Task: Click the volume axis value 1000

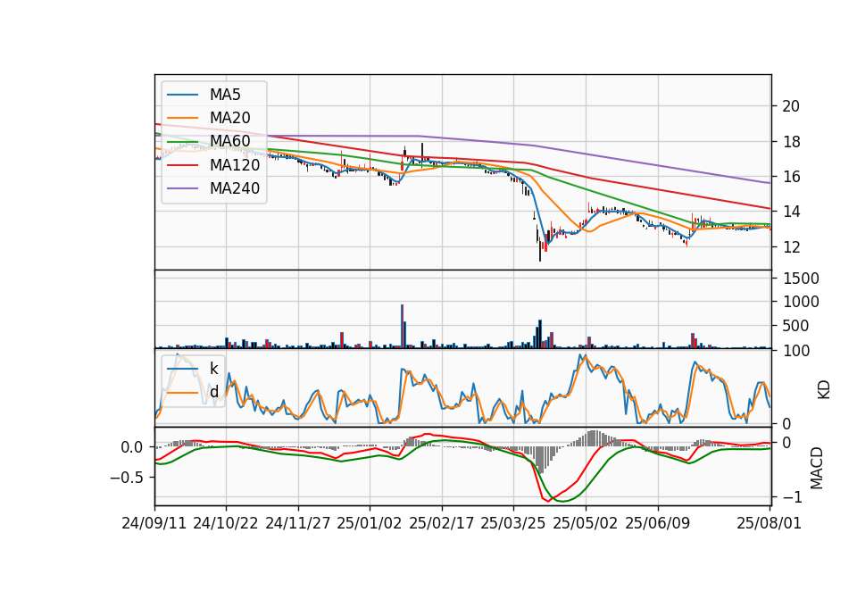Action: (x=801, y=302)
